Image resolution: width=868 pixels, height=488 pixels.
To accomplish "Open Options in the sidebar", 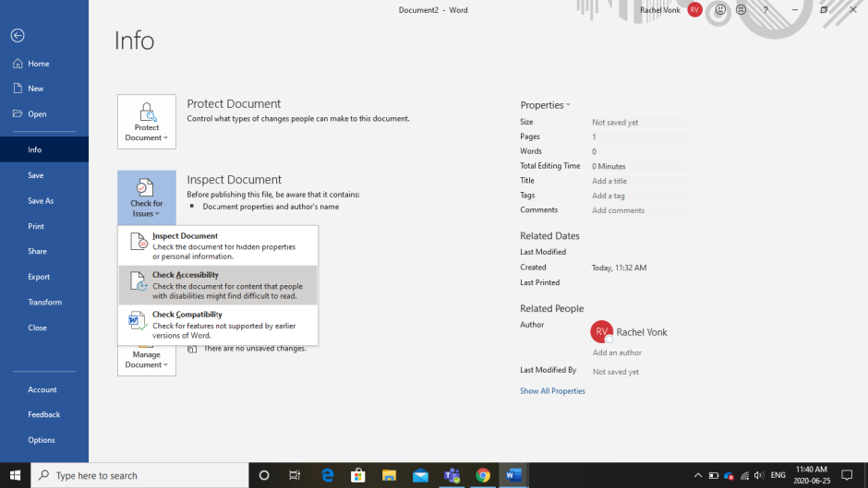I will 42,440.
